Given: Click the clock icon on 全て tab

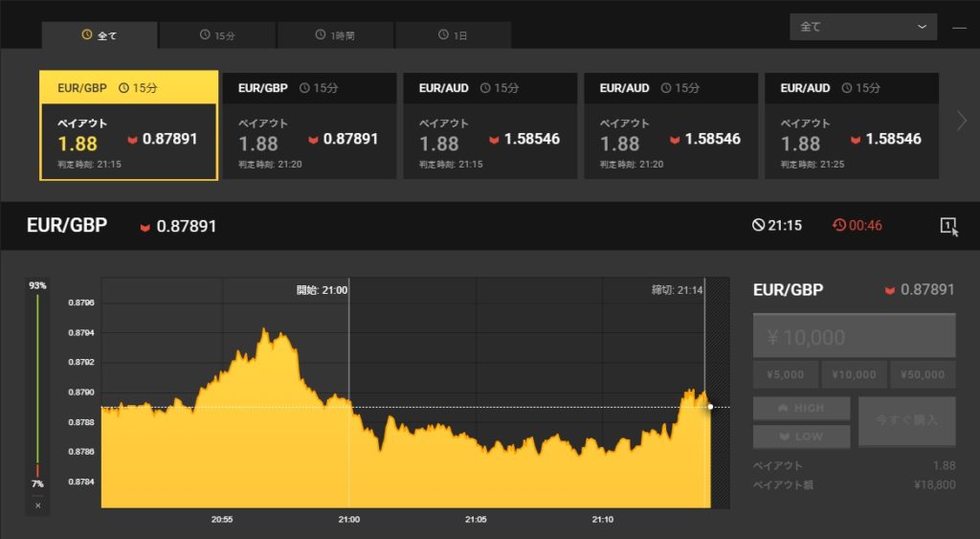Looking at the screenshot, I should 87,35.
